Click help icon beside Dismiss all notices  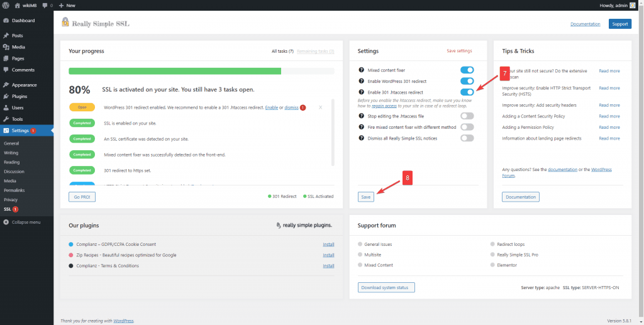362,138
